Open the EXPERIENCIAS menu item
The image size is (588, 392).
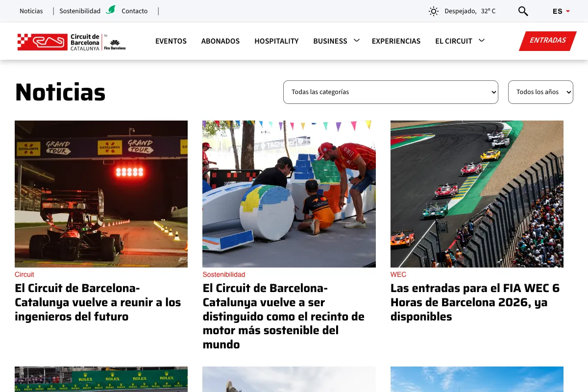396,41
